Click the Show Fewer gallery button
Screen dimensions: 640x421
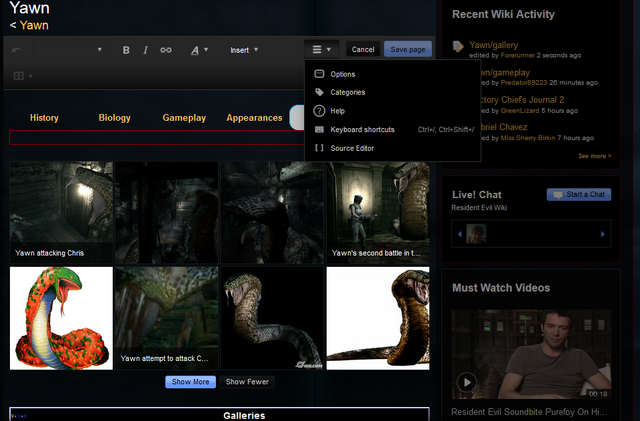point(247,382)
